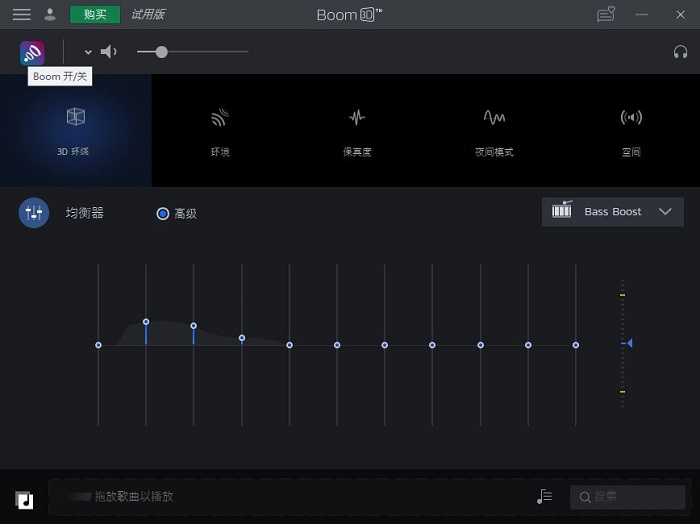Click the night mode wave icon
Image resolution: width=700 pixels, height=524 pixels.
(x=494, y=117)
